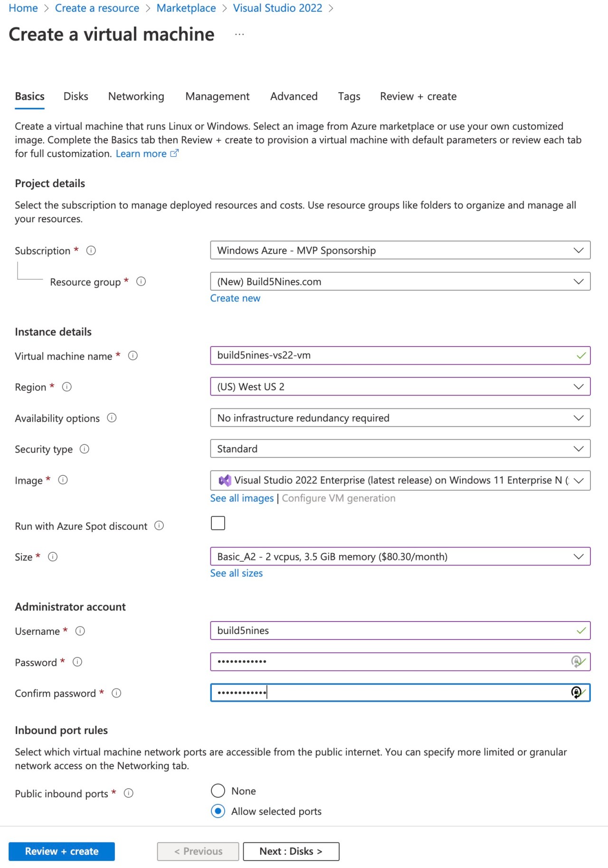Viewport: 608px width, 868px height.
Task: Enable Run with Azure Spot discount
Action: (x=218, y=523)
